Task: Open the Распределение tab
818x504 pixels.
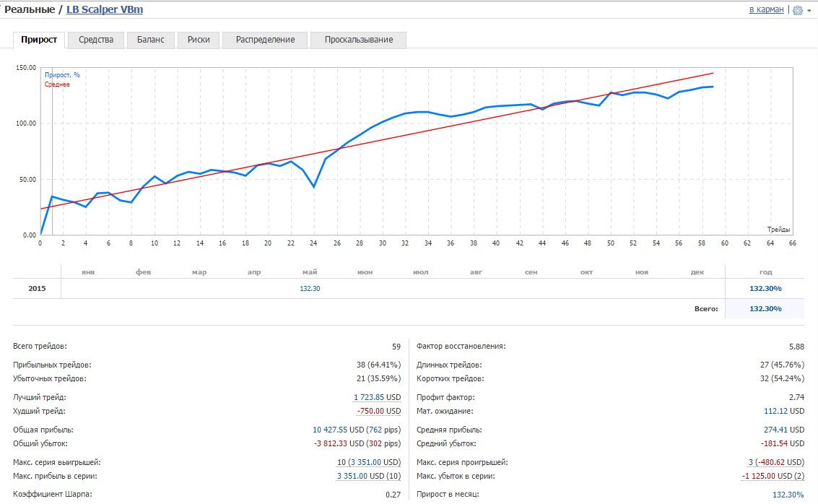Action: [x=265, y=40]
